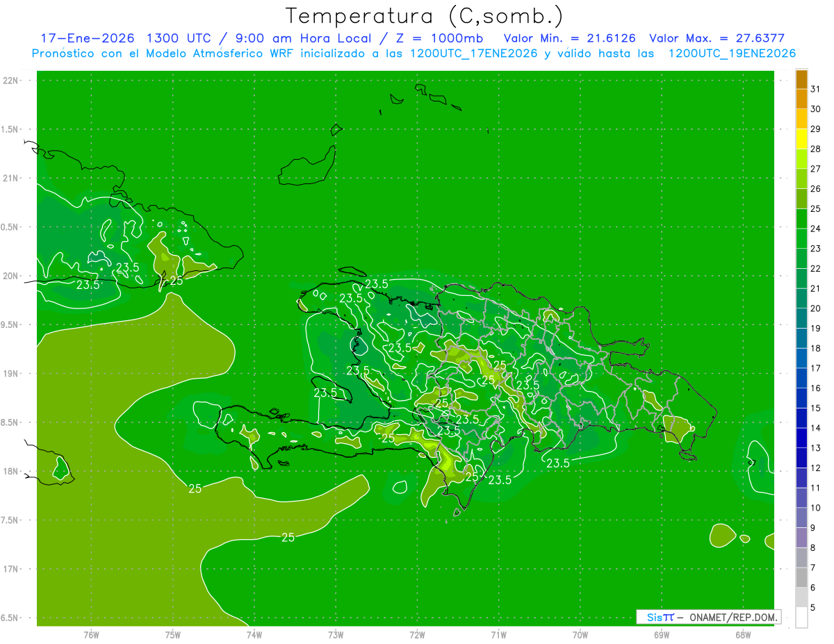Click the '20' colorbar scale value

coord(815,308)
